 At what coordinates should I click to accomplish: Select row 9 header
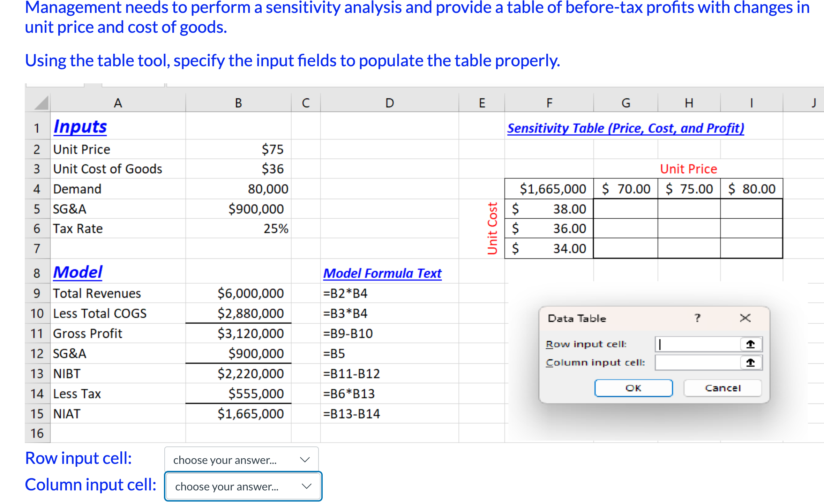[37, 293]
